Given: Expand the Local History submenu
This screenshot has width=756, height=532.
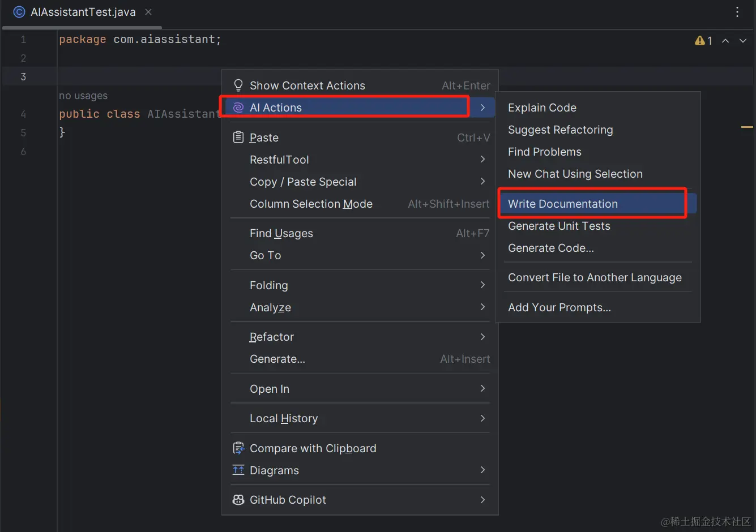Looking at the screenshot, I should 482,418.
